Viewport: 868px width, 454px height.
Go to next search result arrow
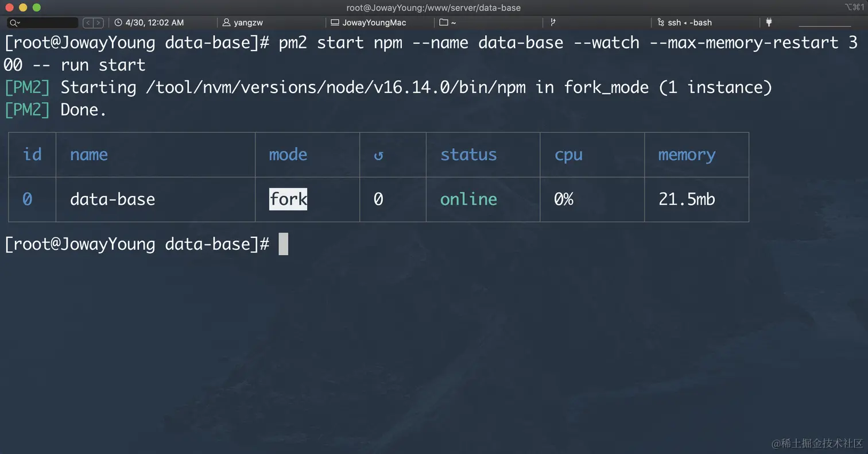[99, 23]
